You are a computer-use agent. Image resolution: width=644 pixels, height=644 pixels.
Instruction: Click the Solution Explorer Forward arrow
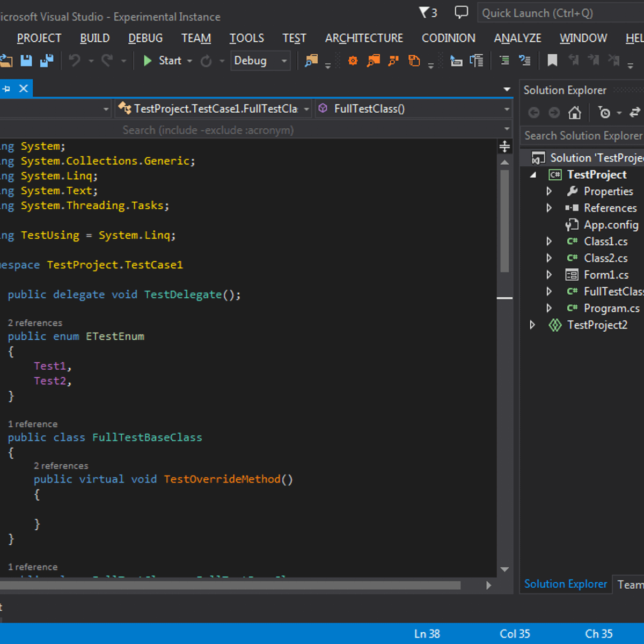point(554,113)
